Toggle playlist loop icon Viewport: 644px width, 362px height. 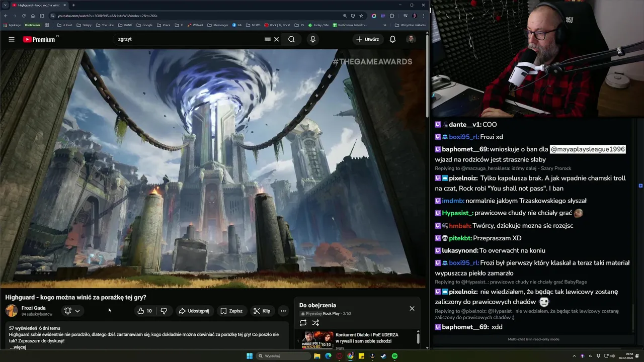(x=303, y=323)
